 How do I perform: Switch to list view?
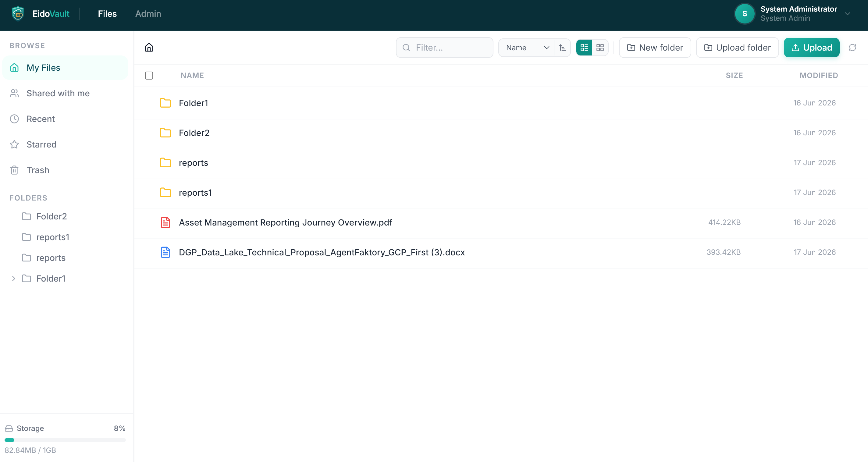[x=584, y=48]
